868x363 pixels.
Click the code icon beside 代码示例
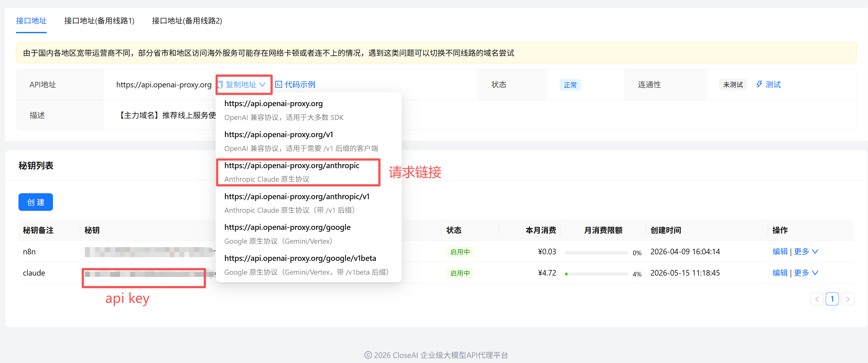(x=278, y=85)
